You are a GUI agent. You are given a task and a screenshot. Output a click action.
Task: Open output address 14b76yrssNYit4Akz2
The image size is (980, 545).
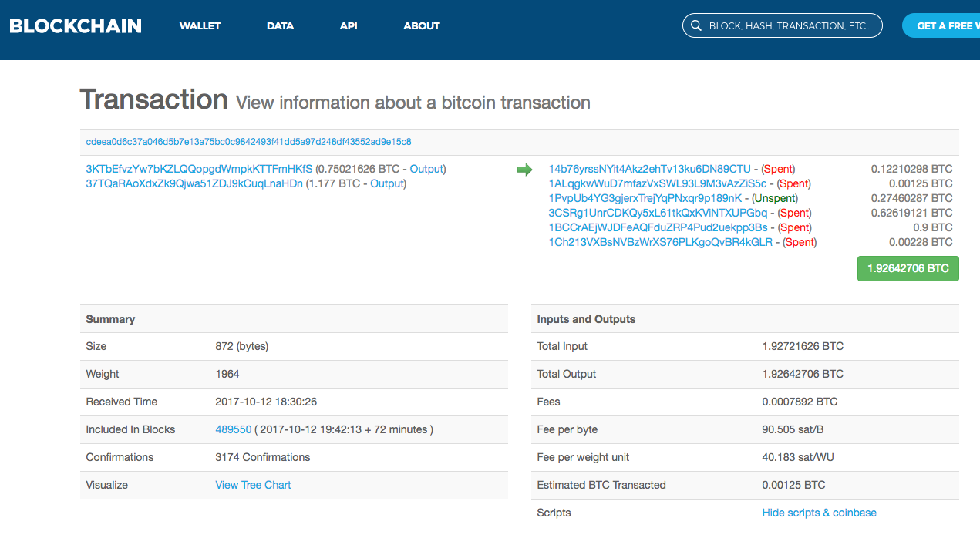tap(649, 169)
